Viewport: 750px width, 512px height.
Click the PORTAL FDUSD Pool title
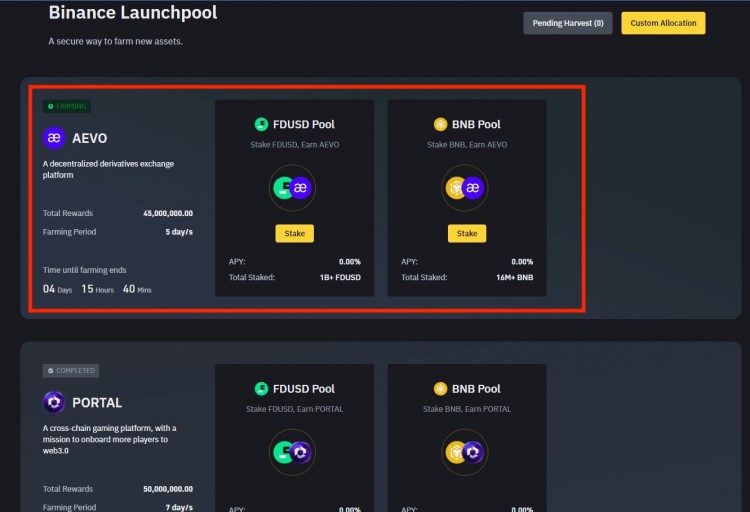[304, 389]
